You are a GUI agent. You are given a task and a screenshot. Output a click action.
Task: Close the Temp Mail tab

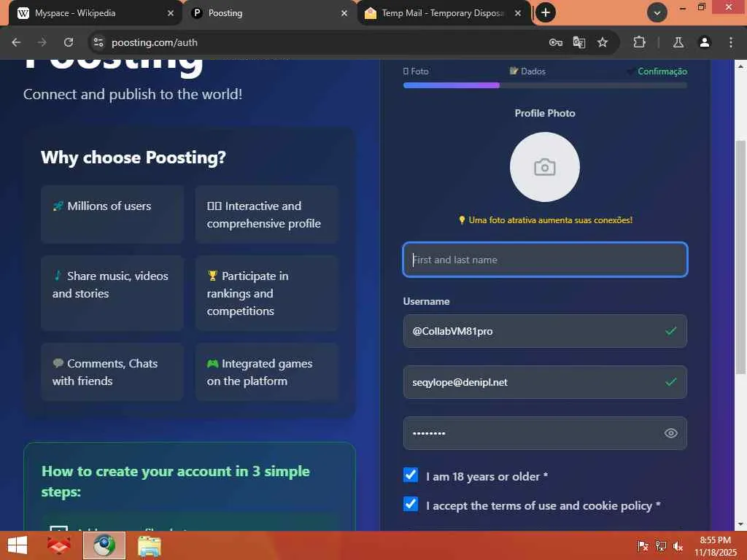tap(518, 13)
